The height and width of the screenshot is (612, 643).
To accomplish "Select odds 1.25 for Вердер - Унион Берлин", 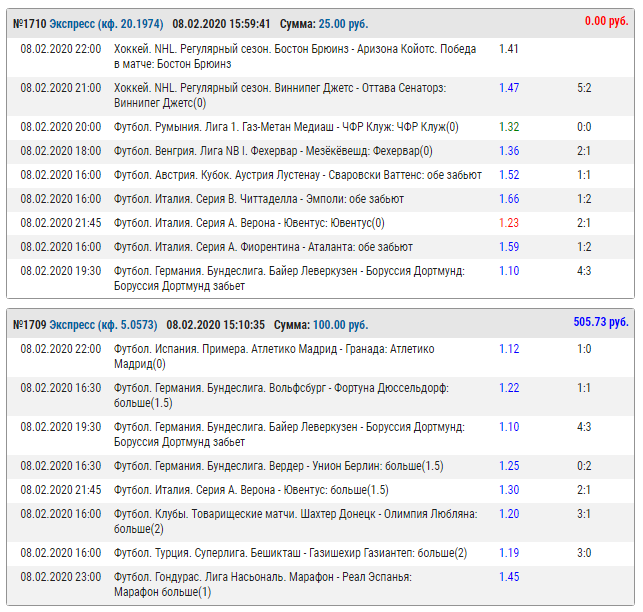I will tap(509, 466).
